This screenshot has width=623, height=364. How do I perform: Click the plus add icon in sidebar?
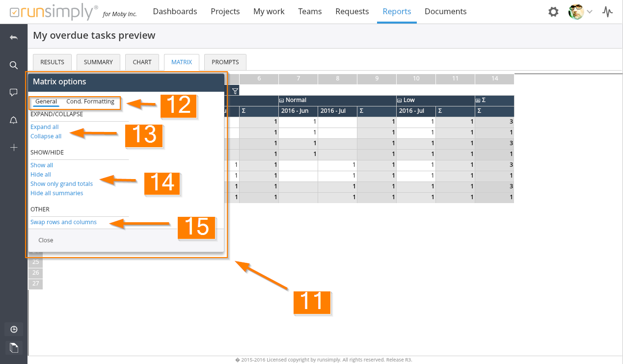[x=14, y=147]
